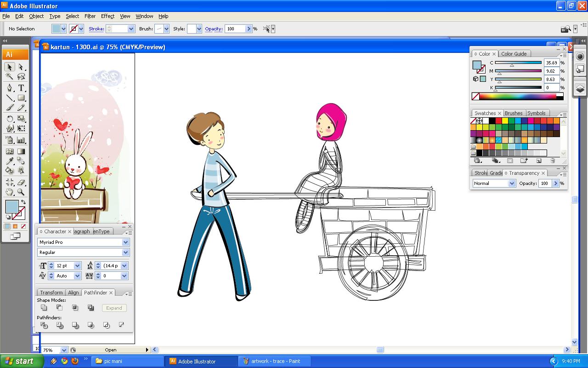Select the Symbol Sprayer tool
Image resolution: width=588 pixels, height=368 pixels.
click(10, 140)
